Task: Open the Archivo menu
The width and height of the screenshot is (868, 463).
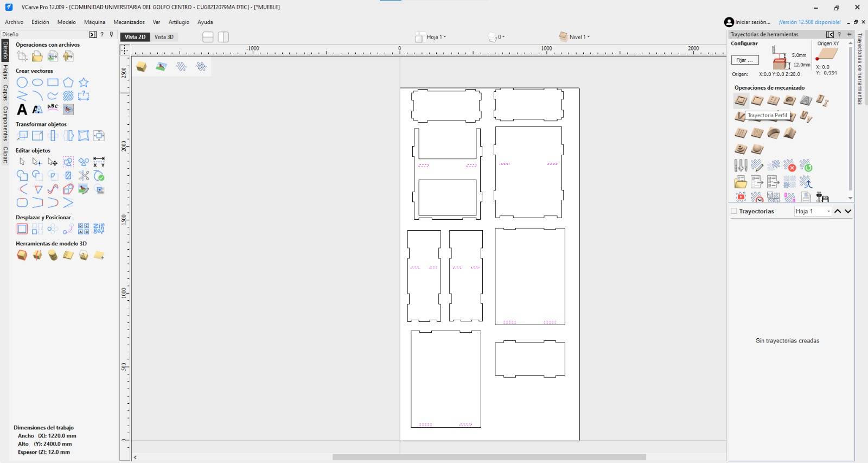Action: [14, 22]
